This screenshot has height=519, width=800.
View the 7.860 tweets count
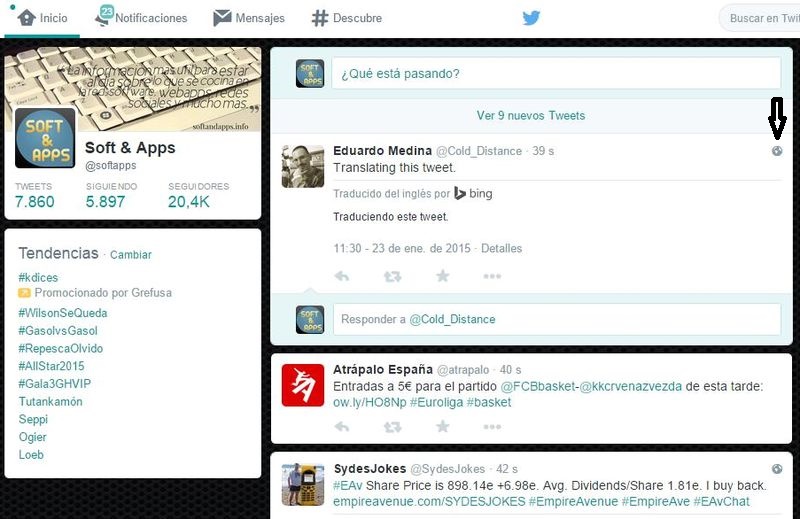[x=34, y=202]
